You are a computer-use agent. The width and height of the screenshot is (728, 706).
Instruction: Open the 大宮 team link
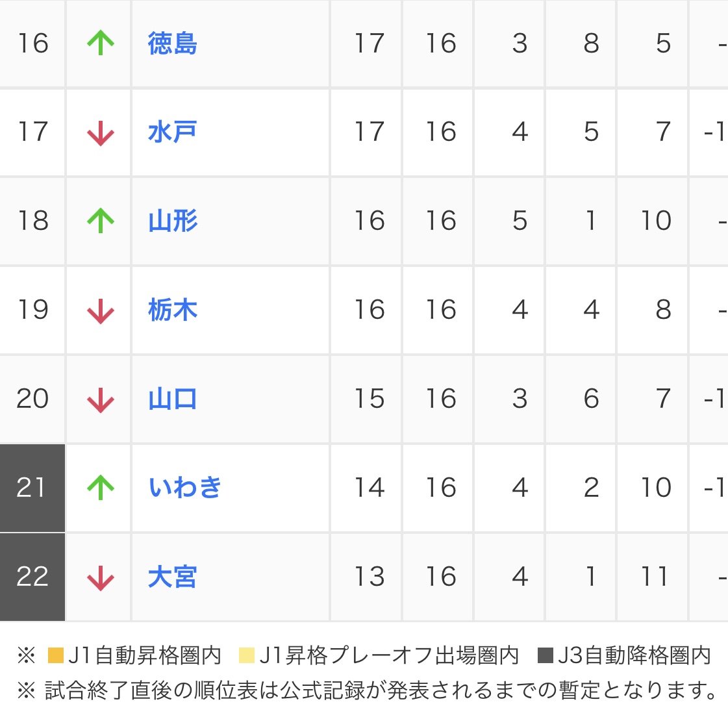click(x=172, y=577)
